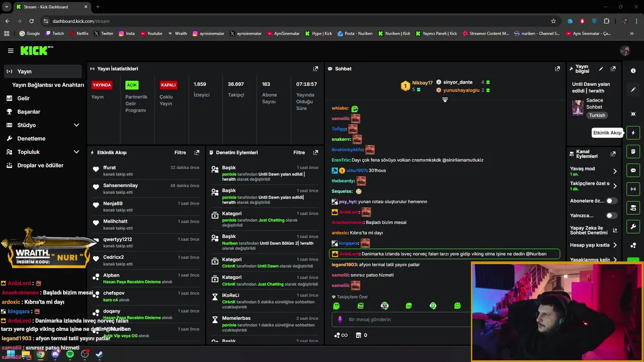The width and height of the screenshot is (644, 362).
Task: Open Gelir in the sidebar
Action: click(23, 99)
